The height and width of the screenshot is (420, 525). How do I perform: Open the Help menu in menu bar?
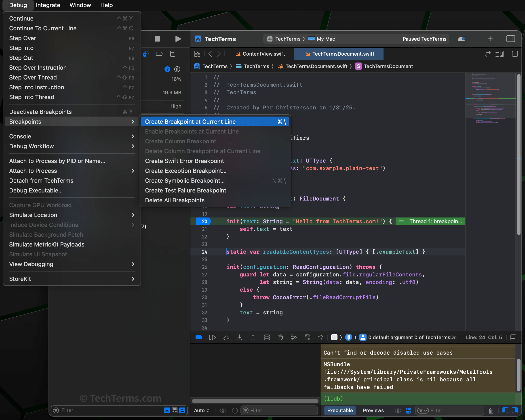coord(106,5)
